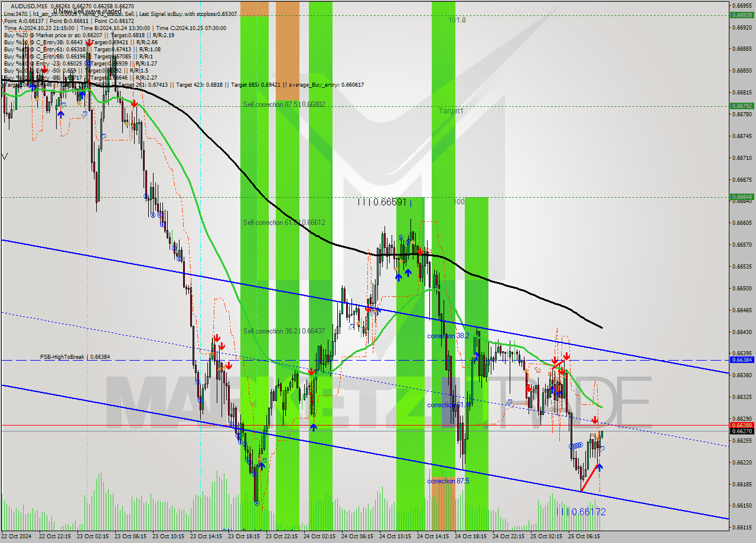Click time axis label '24 Oct 10:15'

point(396,537)
